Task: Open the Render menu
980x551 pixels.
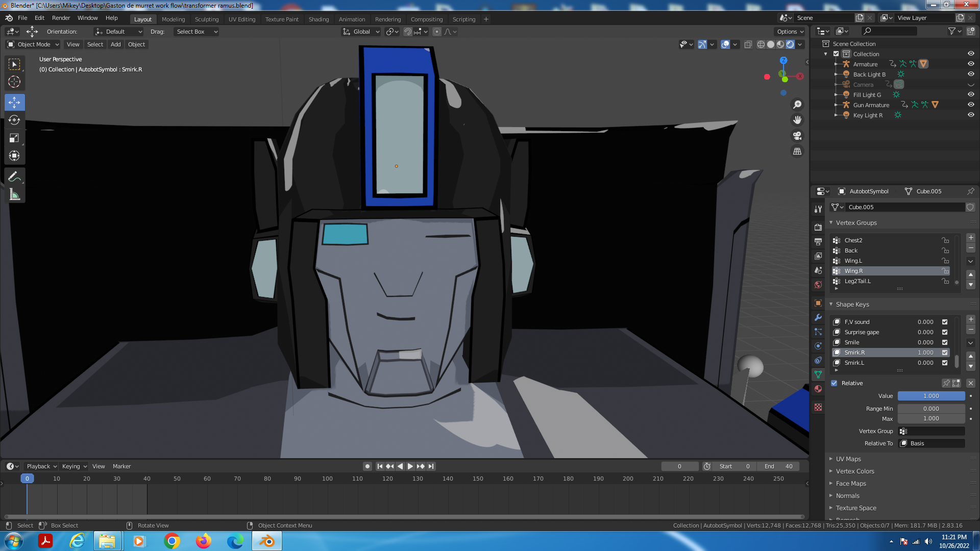Action: pyautogui.click(x=61, y=18)
